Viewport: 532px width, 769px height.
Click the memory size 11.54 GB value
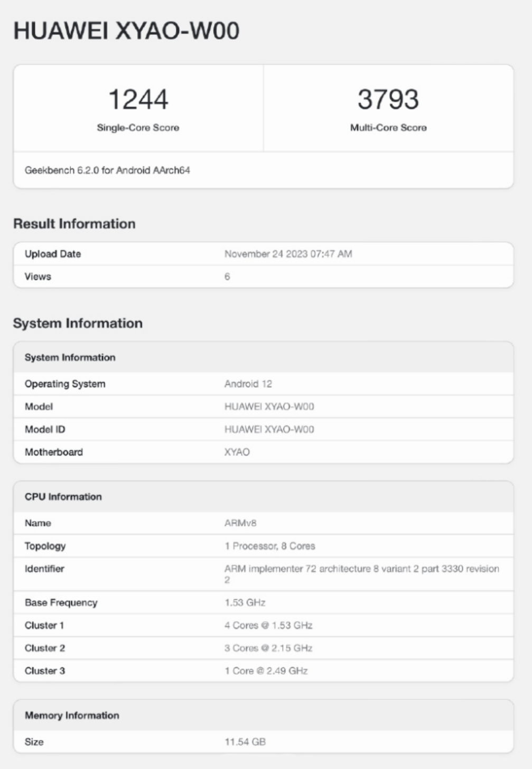coord(245,742)
